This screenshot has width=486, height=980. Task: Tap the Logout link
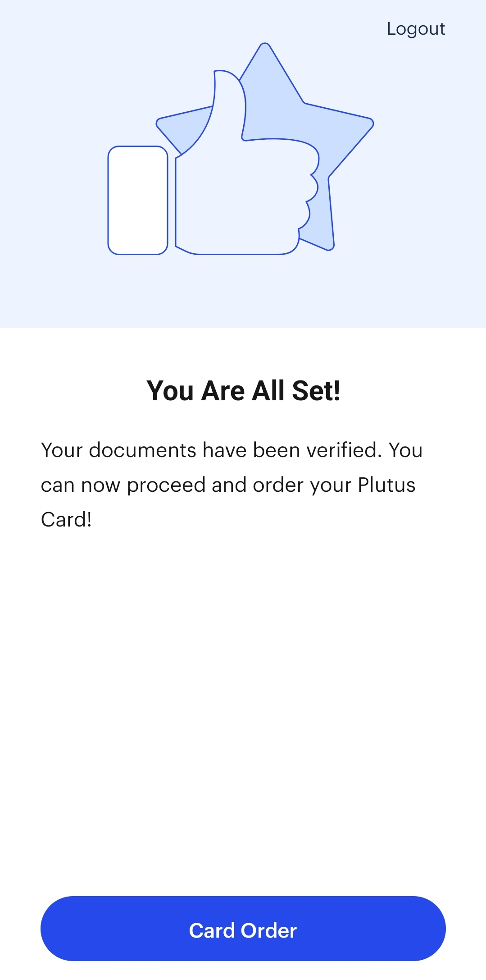[x=416, y=29]
